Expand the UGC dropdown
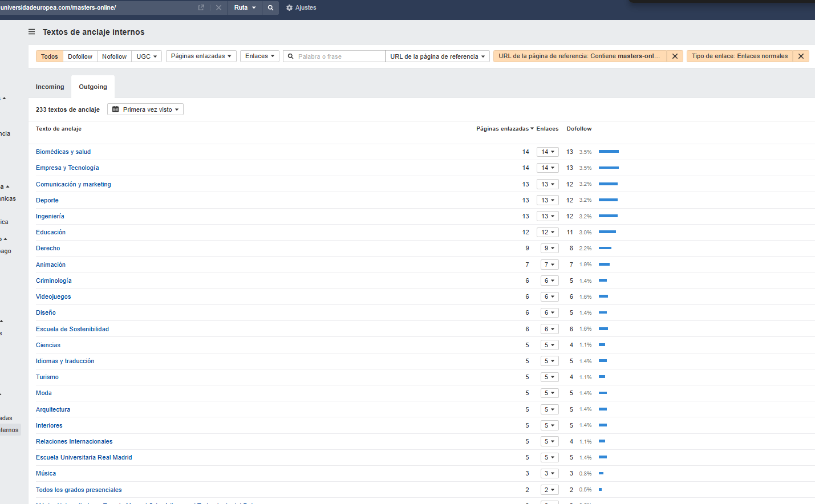 click(147, 56)
